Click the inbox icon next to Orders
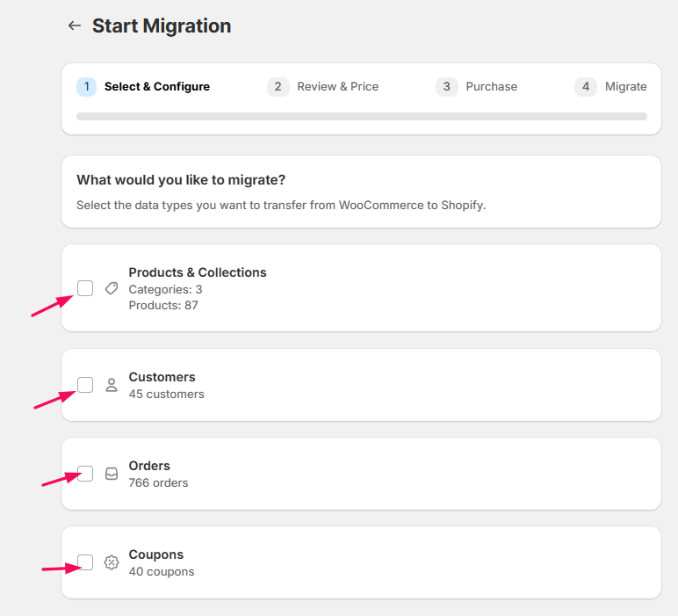This screenshot has height=616, width=678. 111,474
